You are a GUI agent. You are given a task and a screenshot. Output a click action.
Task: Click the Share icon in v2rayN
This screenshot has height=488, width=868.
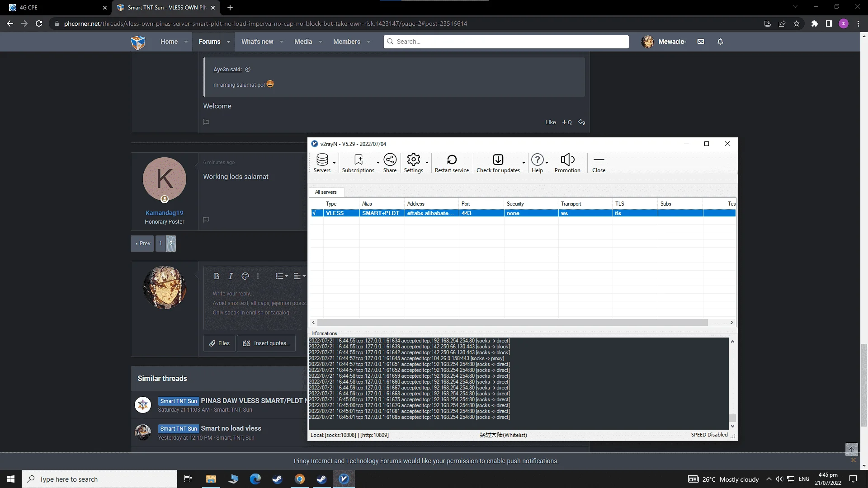(390, 163)
